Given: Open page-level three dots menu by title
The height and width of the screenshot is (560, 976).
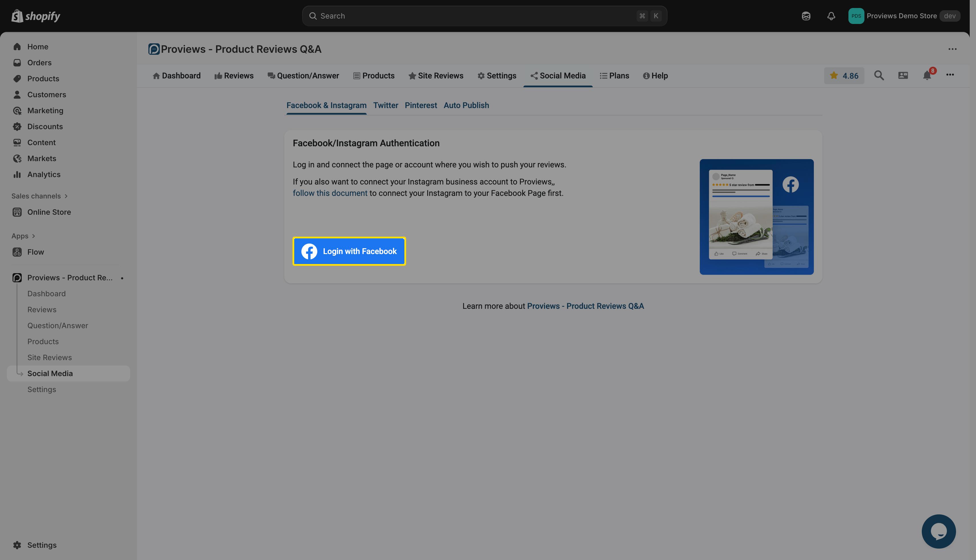Looking at the screenshot, I should (952, 49).
